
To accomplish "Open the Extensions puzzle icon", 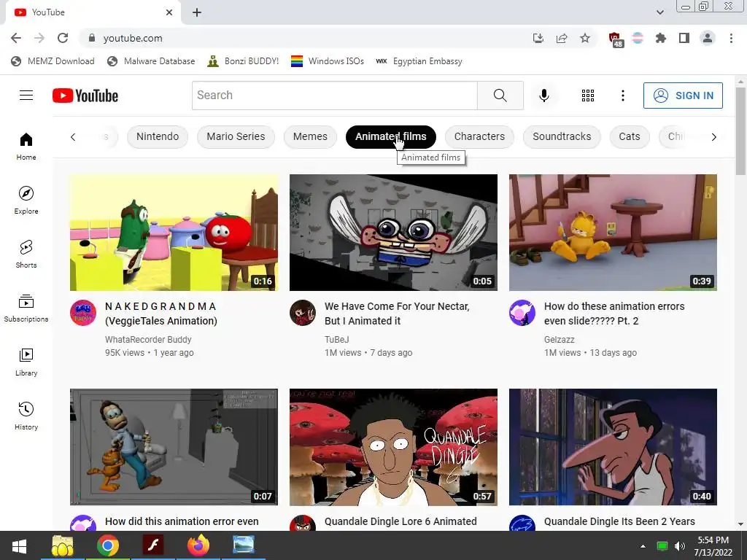I will (660, 38).
